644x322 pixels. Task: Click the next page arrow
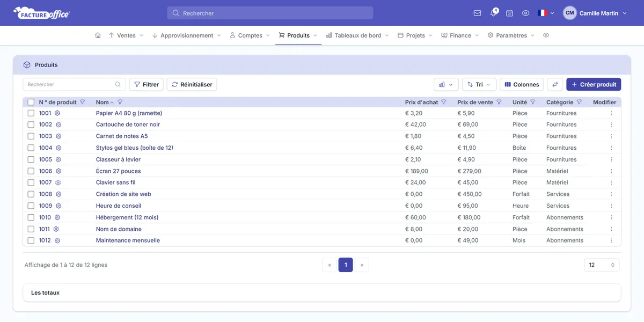coord(362,265)
